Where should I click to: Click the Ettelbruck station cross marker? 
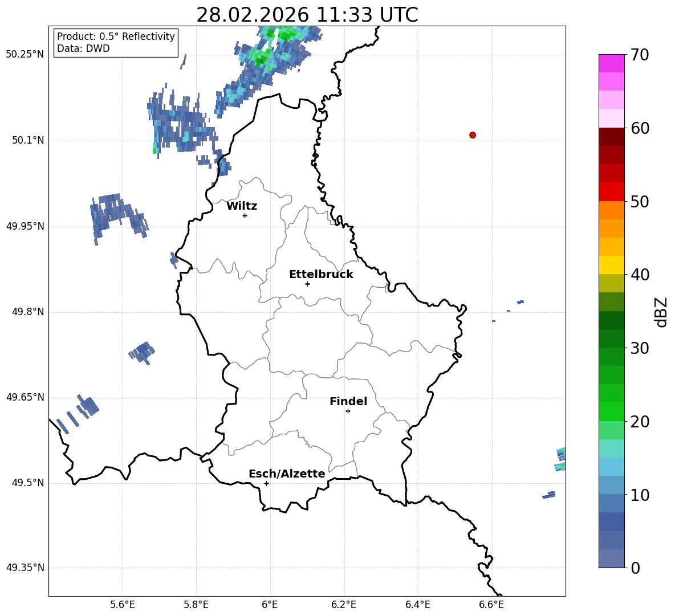click(x=307, y=284)
